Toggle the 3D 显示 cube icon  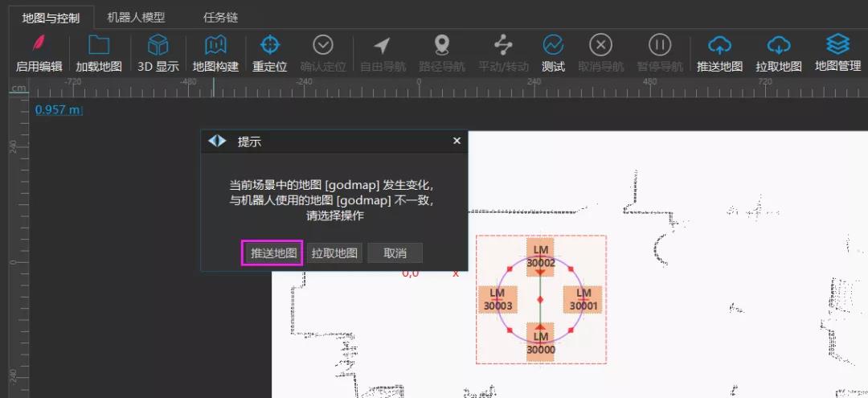(x=158, y=45)
